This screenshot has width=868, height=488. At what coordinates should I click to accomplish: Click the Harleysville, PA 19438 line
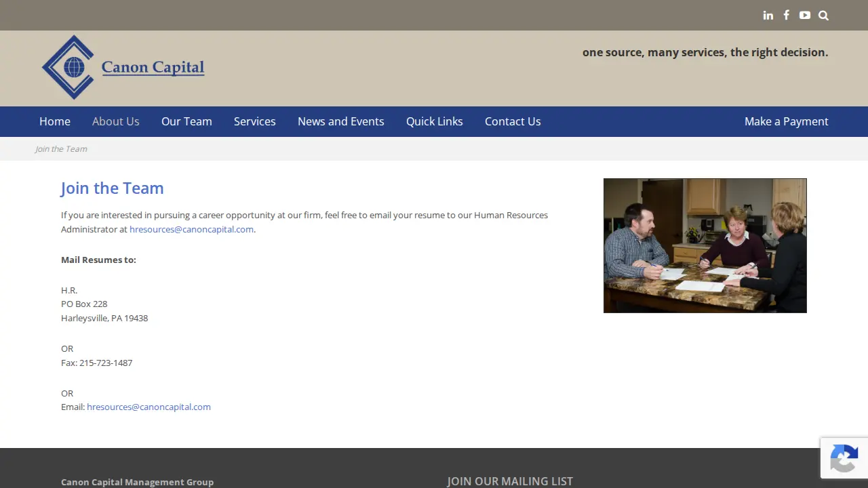pyautogui.click(x=104, y=318)
